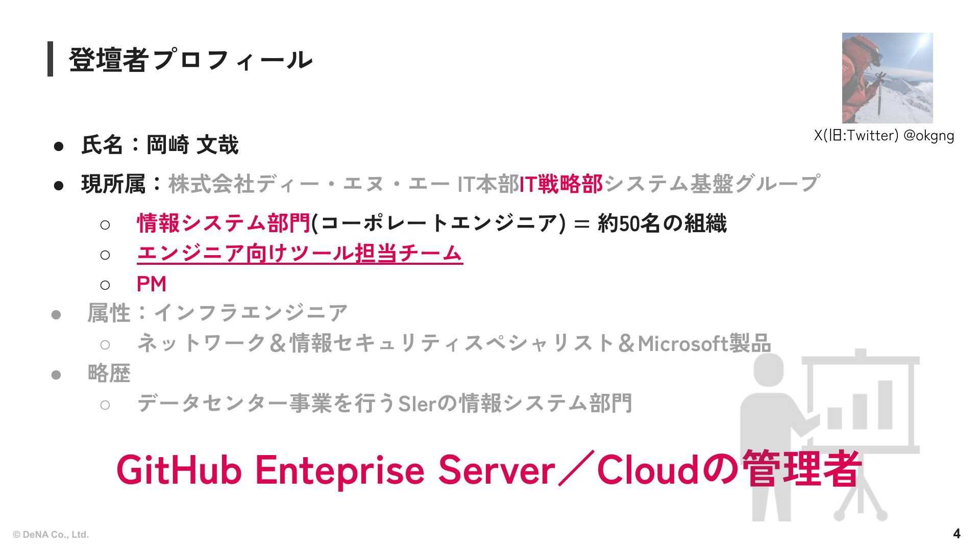Image resolution: width=980 pixels, height=551 pixels.
Task: Click the ネットワーク＆情報セキュリティスペシャリスト line
Action: pos(454,343)
